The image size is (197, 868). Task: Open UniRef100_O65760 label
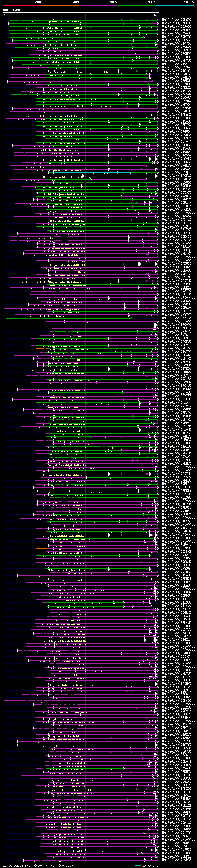[177, 125]
